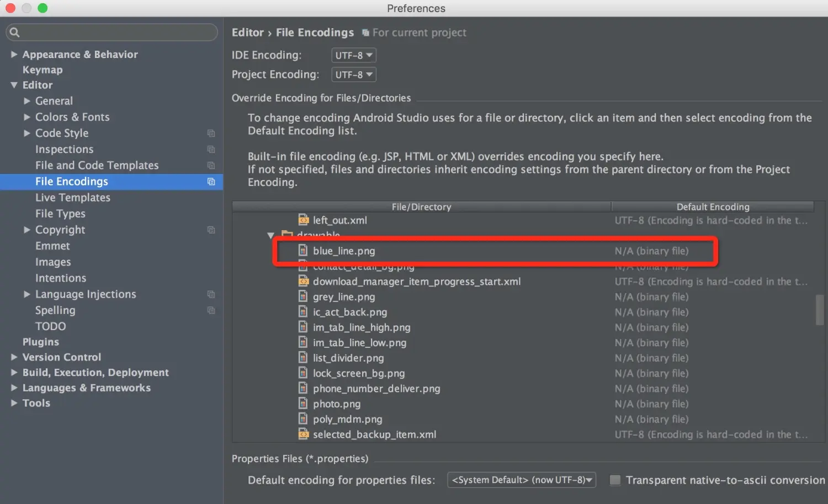Expand Language Injections node
The image size is (828, 504).
click(27, 294)
